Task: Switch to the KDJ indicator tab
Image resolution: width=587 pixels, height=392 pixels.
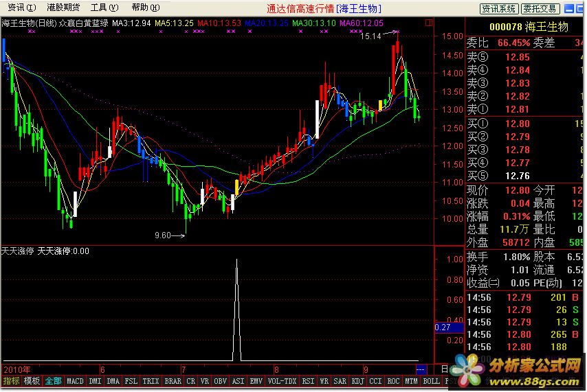Action: 357,381
